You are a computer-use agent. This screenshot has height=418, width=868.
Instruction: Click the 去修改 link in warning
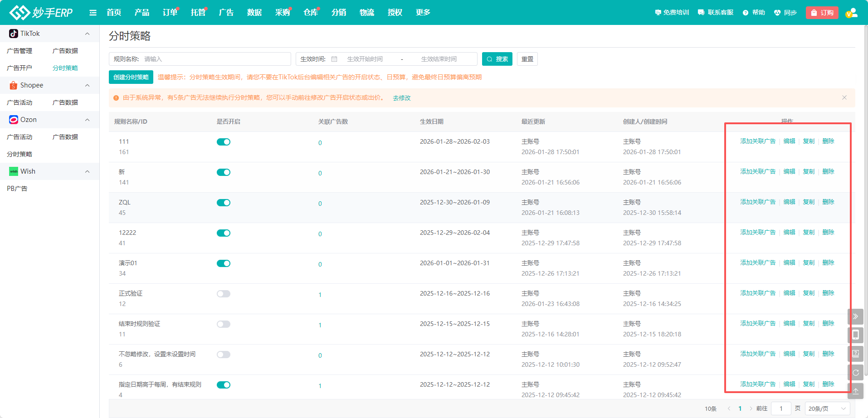point(401,98)
